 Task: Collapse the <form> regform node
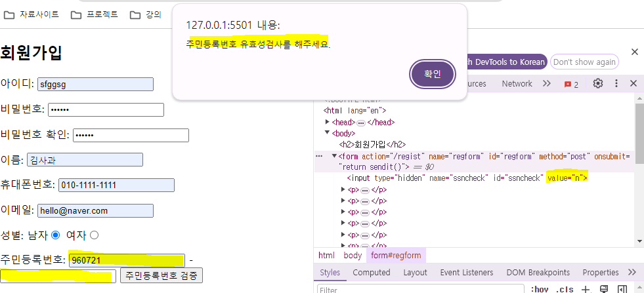334,156
